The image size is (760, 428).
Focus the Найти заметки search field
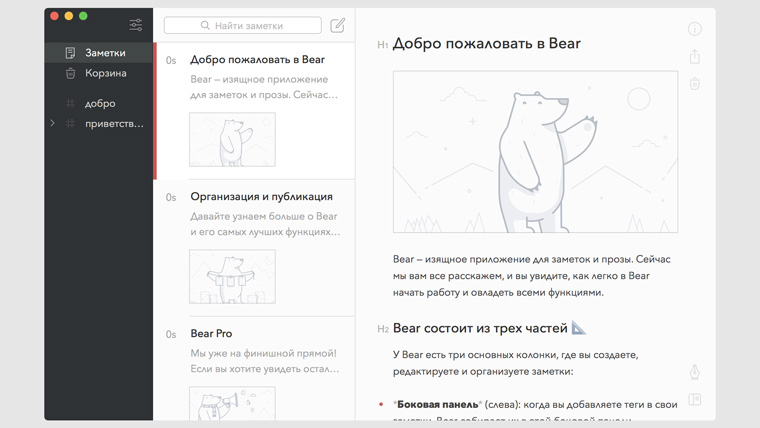[x=243, y=25]
